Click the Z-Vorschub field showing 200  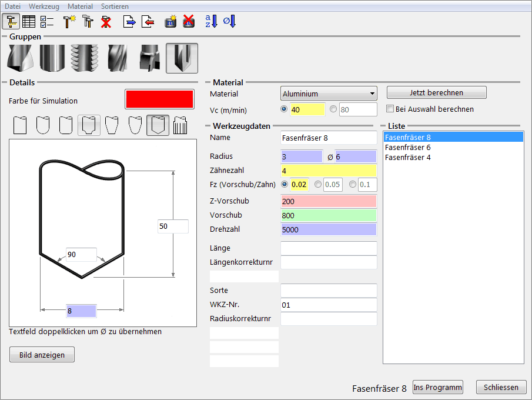coord(329,201)
